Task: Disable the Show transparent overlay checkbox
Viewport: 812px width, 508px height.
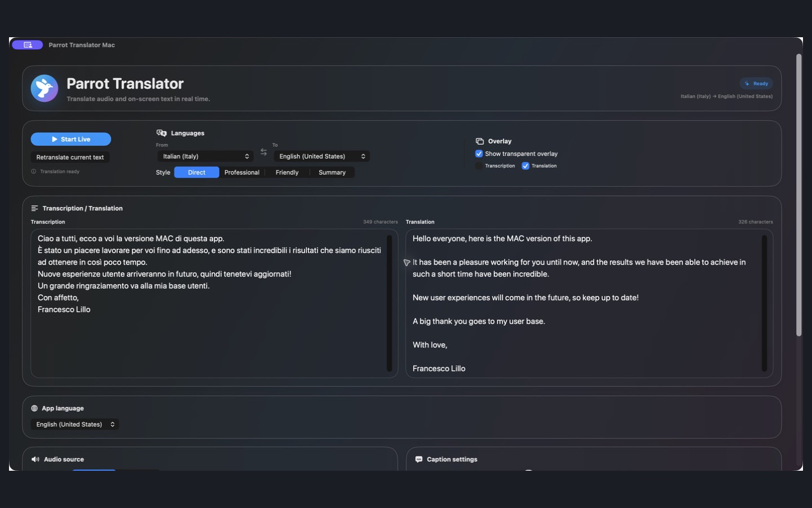Action: click(x=479, y=154)
